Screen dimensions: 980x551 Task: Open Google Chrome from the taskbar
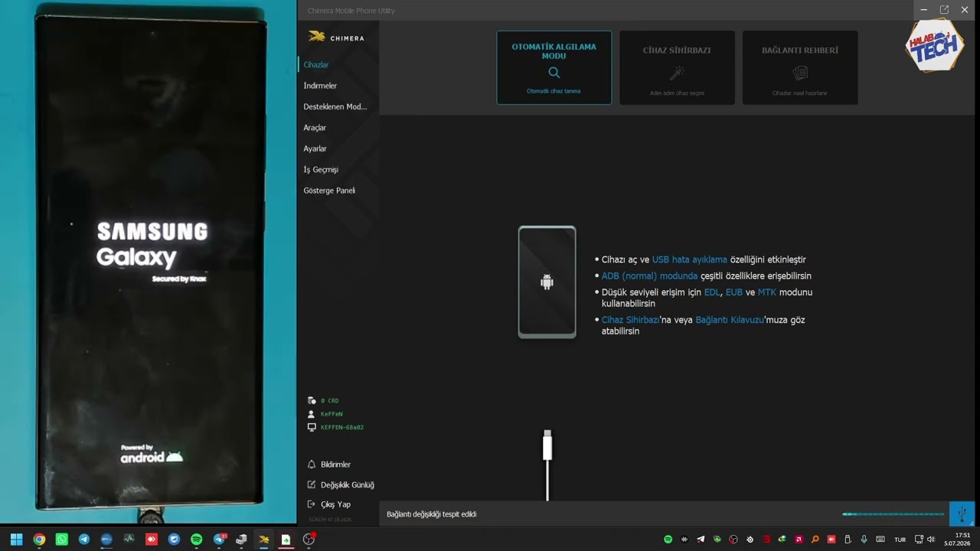point(39,540)
